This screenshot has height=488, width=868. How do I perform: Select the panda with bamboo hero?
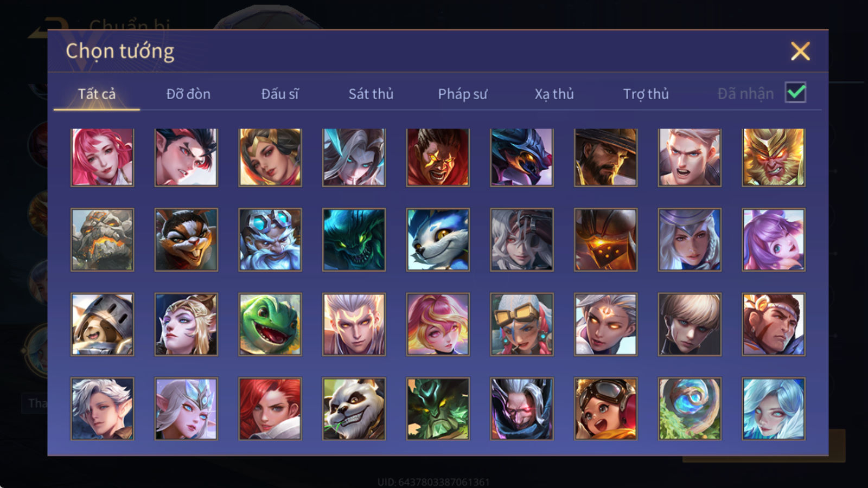click(354, 408)
